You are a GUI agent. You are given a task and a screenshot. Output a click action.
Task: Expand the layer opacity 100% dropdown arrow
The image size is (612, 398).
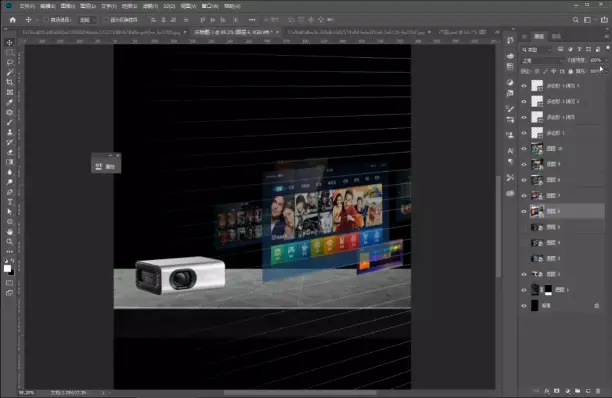pyautogui.click(x=606, y=60)
